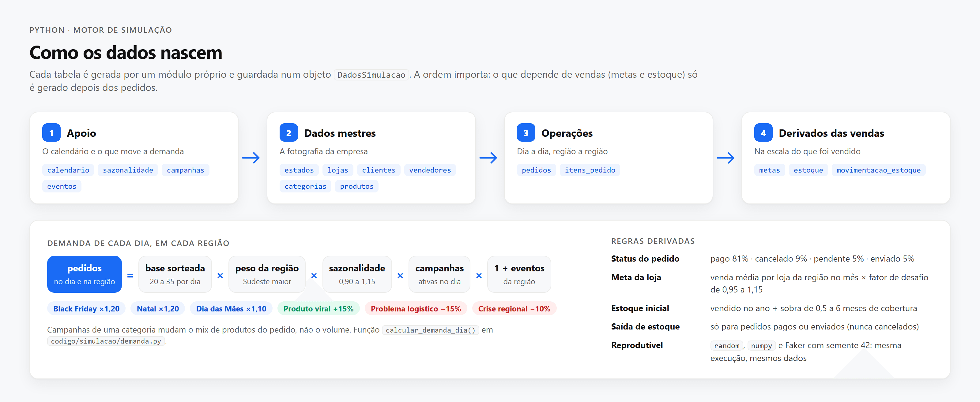Click the estados chip
The width and height of the screenshot is (980, 402).
pos(299,170)
